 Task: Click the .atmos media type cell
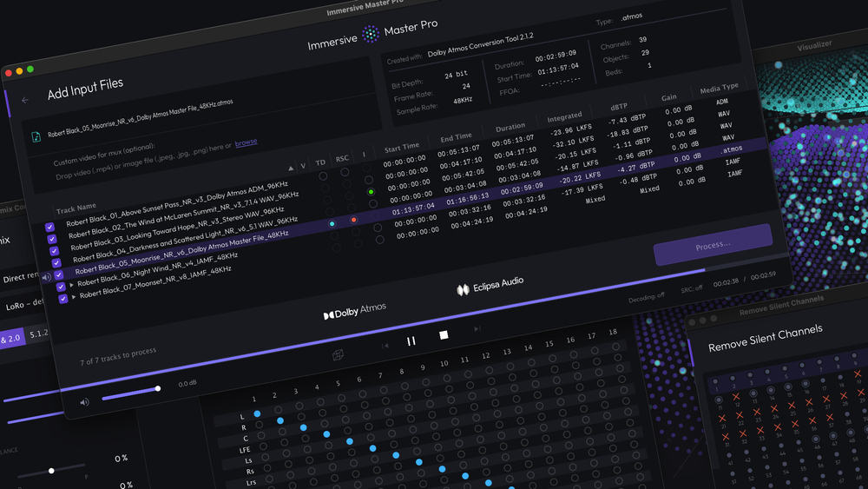(x=731, y=149)
